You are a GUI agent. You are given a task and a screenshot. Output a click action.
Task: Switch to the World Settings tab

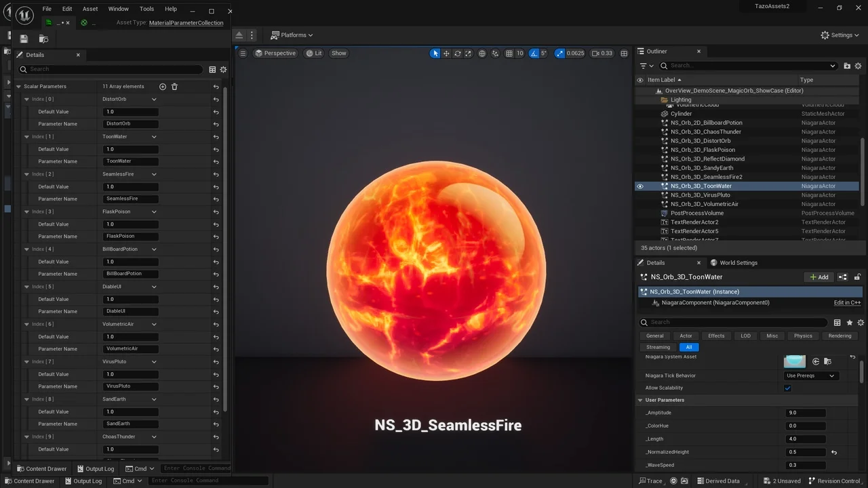pos(734,263)
